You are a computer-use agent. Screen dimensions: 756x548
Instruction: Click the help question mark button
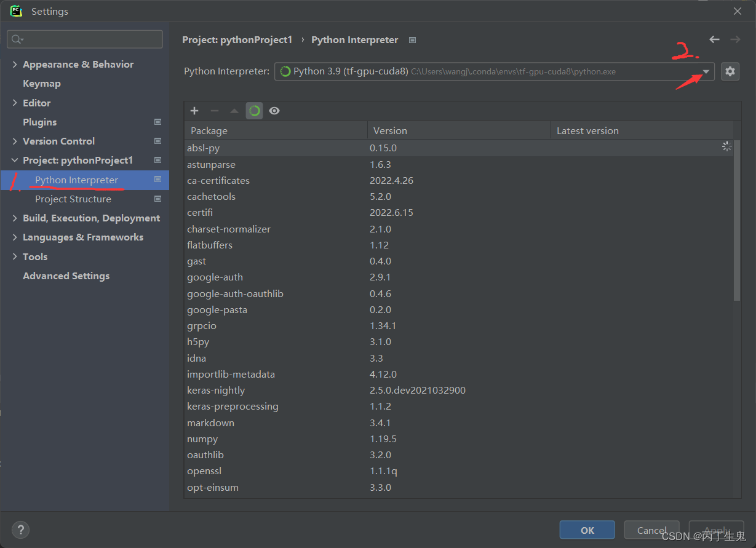point(20,530)
